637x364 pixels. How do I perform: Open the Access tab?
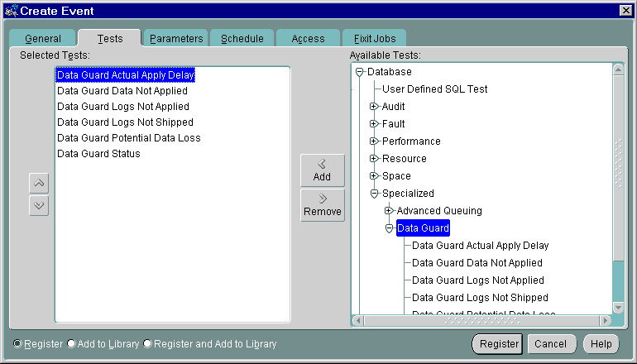[x=308, y=39]
